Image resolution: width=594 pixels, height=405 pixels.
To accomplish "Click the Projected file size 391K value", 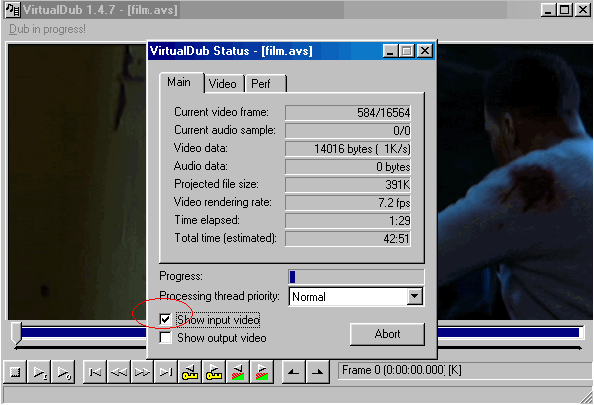I will [348, 185].
